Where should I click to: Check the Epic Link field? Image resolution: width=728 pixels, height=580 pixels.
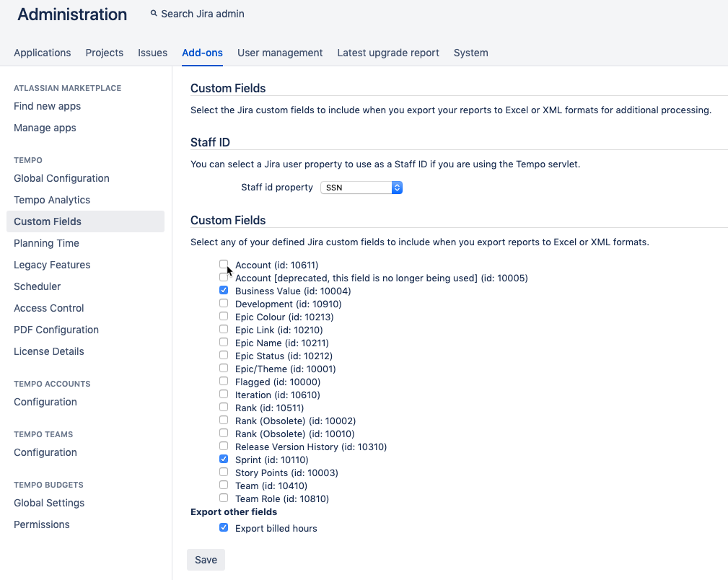click(x=224, y=330)
